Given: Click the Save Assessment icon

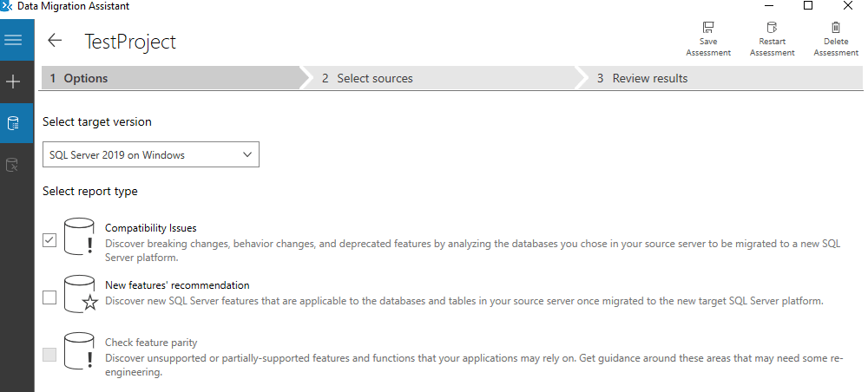Looking at the screenshot, I should (x=708, y=29).
